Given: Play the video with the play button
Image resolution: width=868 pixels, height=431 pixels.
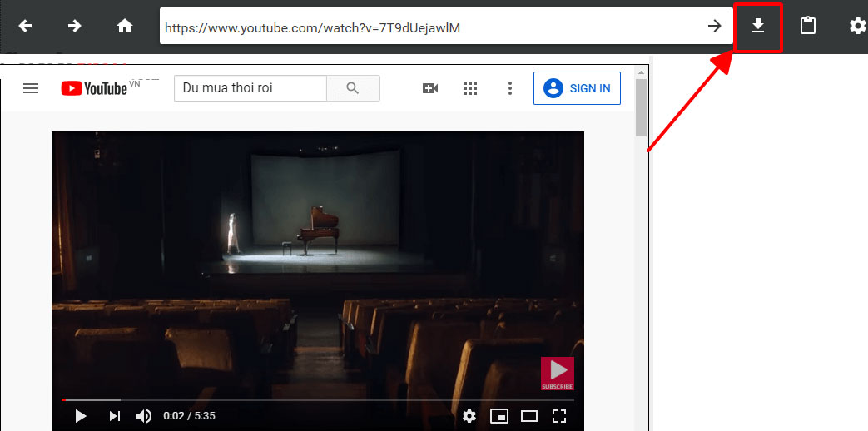Looking at the screenshot, I should [x=80, y=415].
